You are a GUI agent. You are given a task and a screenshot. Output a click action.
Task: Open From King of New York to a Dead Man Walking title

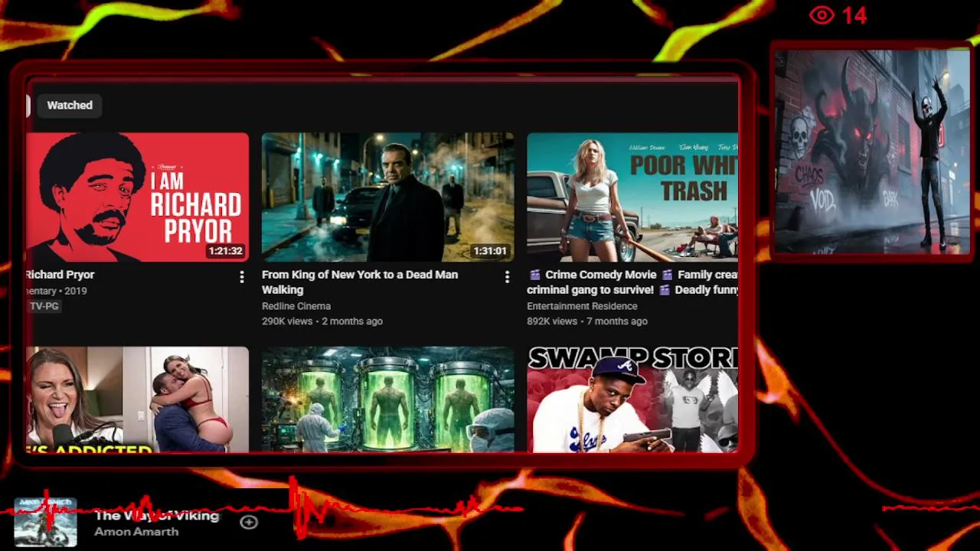click(x=360, y=282)
